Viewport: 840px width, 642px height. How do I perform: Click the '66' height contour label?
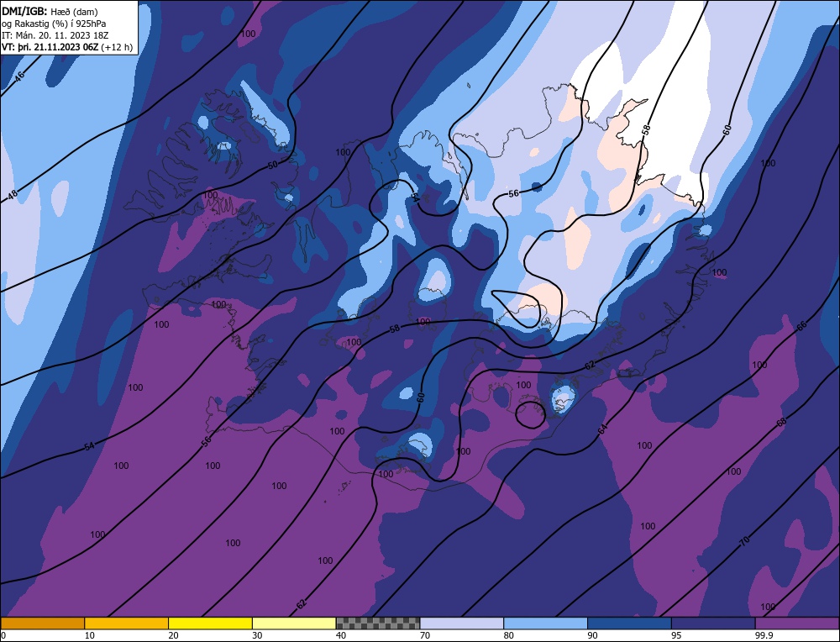tap(801, 326)
